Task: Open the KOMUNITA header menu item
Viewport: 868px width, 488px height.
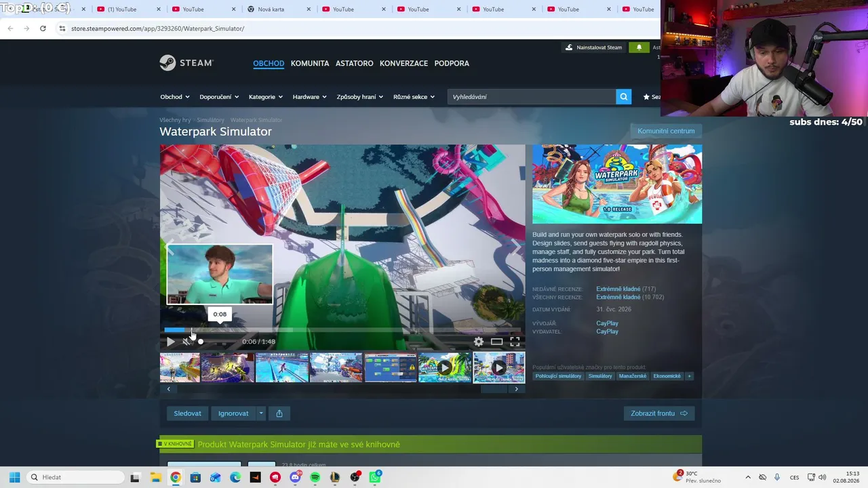Action: point(310,64)
